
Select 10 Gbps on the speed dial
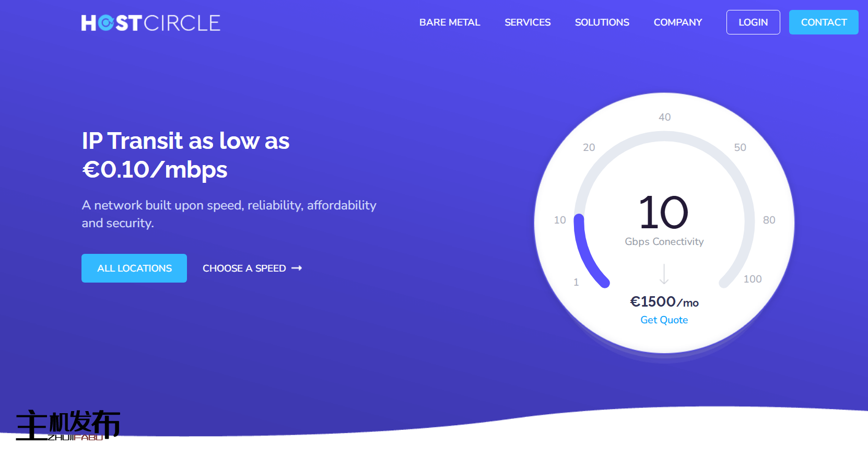tap(560, 220)
